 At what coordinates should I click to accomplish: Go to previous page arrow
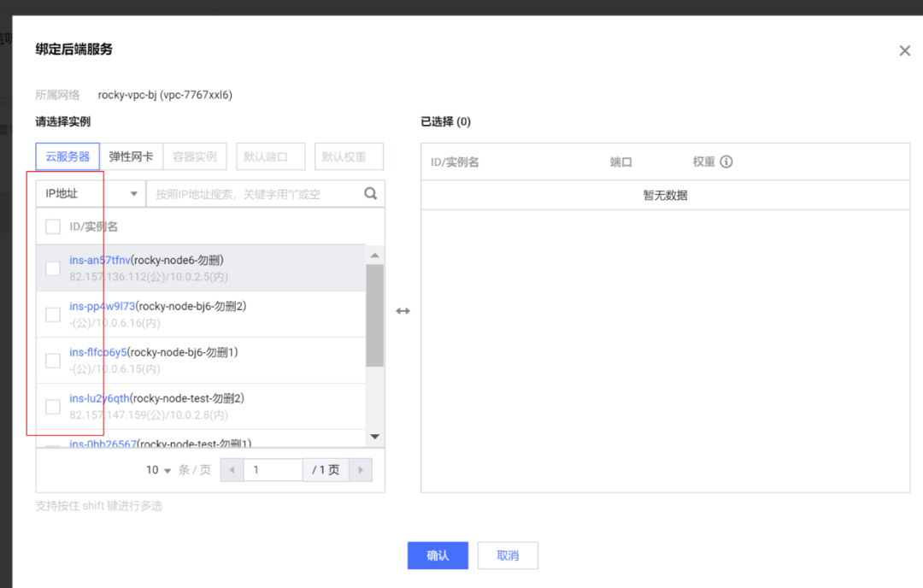(232, 470)
